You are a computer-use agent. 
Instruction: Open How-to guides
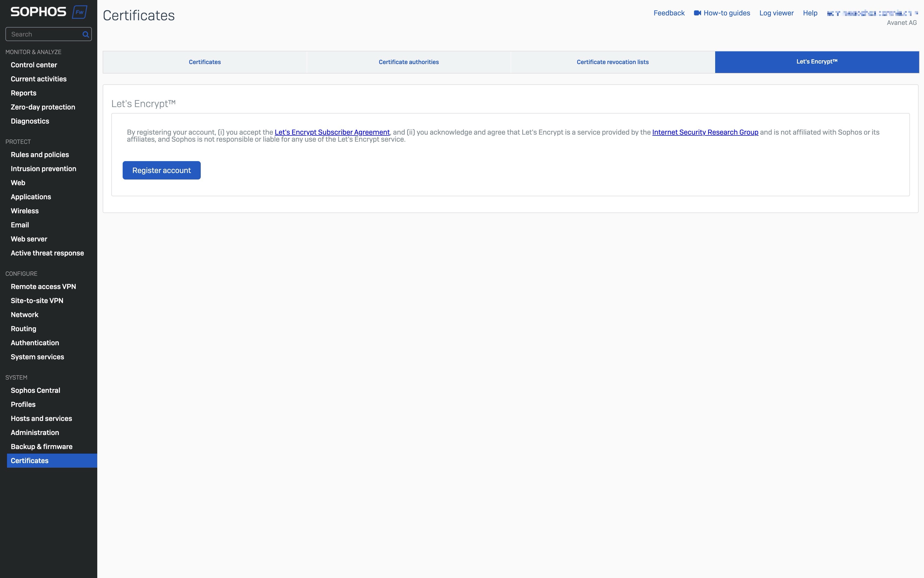tap(727, 13)
